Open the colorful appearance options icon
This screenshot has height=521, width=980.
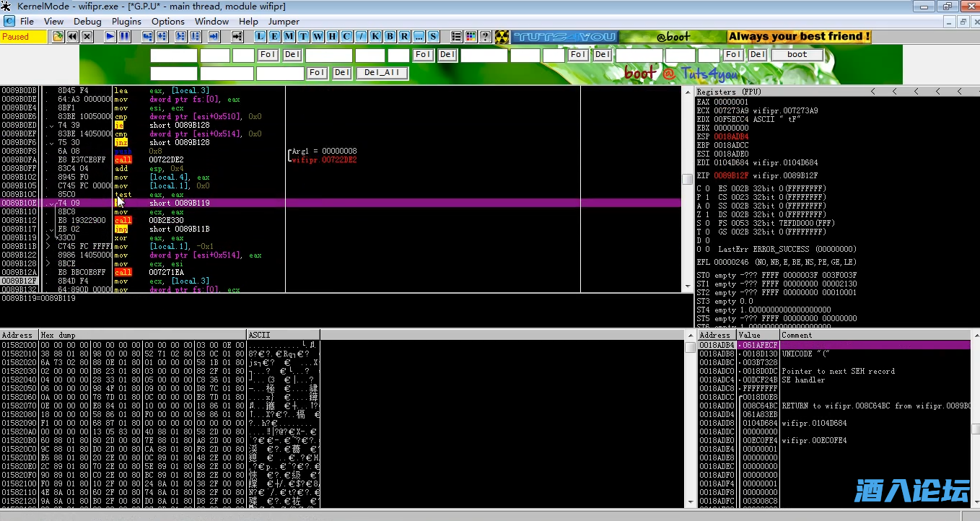pyautogui.click(x=471, y=36)
